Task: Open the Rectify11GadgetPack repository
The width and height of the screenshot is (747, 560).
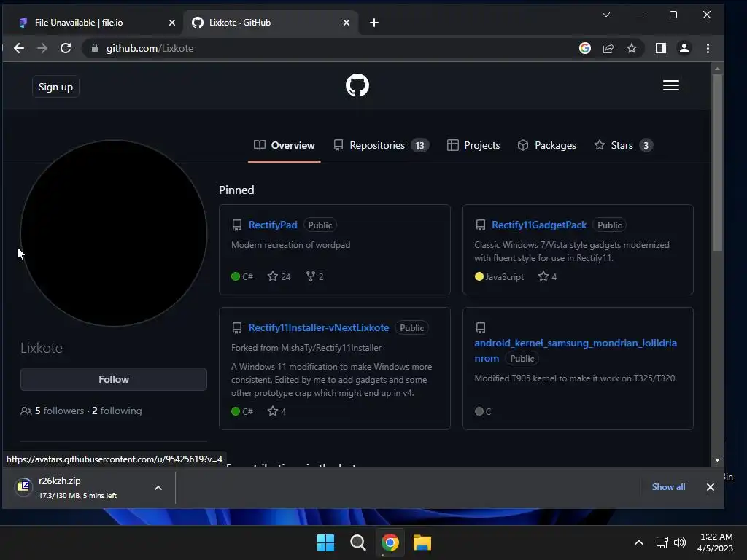Action: [539, 225]
